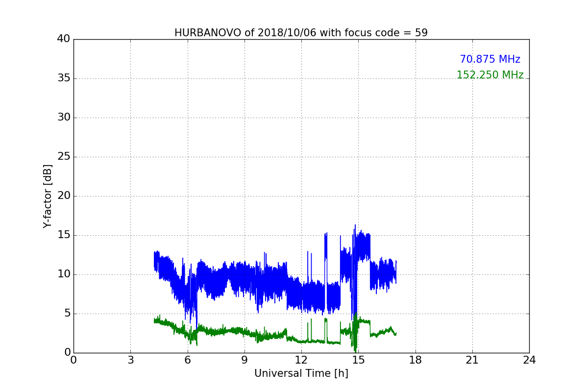Image resolution: width=588 pixels, height=392 pixels.
Task: Click x-axis tick label '18'
Action: point(416,360)
